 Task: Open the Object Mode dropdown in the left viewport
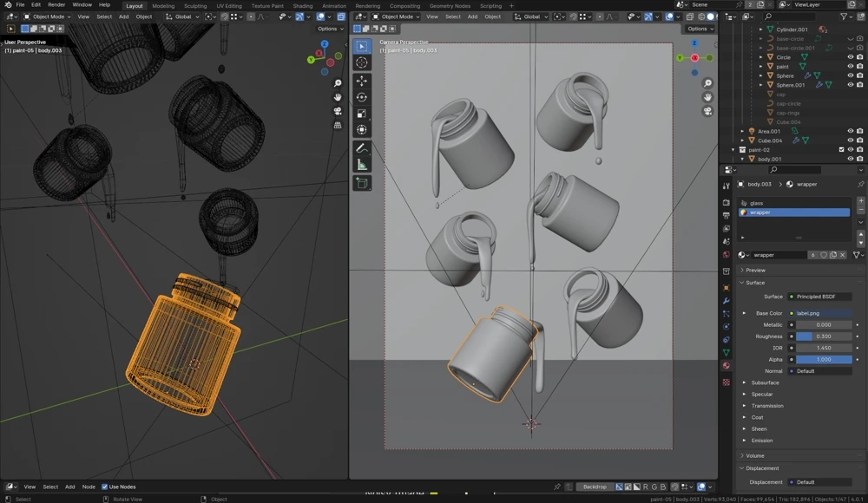point(48,16)
